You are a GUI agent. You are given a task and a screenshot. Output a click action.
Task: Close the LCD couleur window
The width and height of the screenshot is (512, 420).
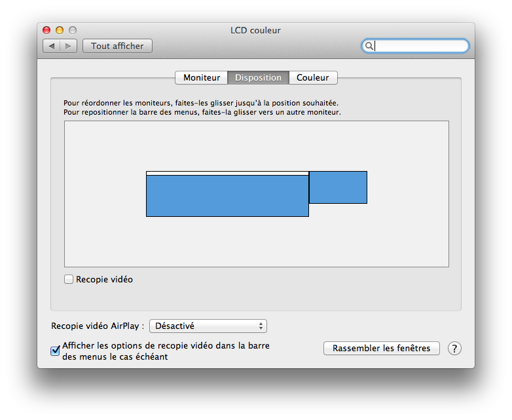pyautogui.click(x=46, y=30)
